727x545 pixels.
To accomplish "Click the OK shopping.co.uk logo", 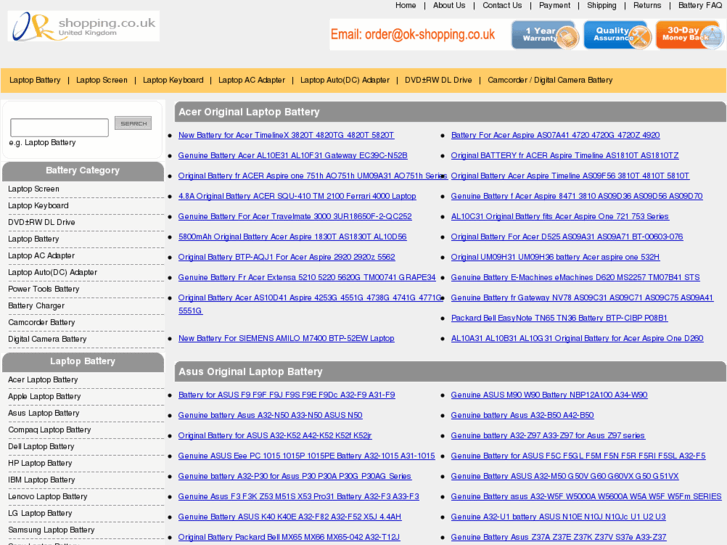I will 84,26.
